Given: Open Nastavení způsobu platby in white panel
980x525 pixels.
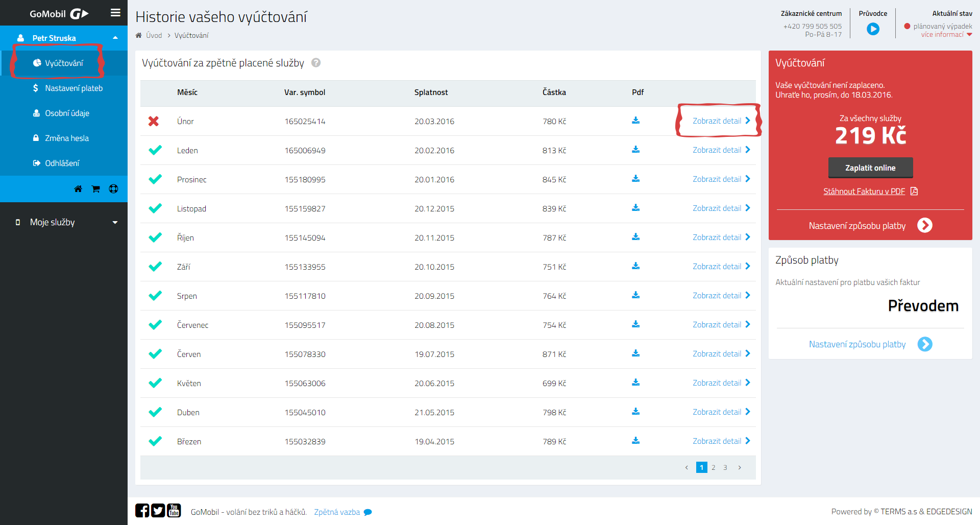Looking at the screenshot, I should tap(870, 344).
